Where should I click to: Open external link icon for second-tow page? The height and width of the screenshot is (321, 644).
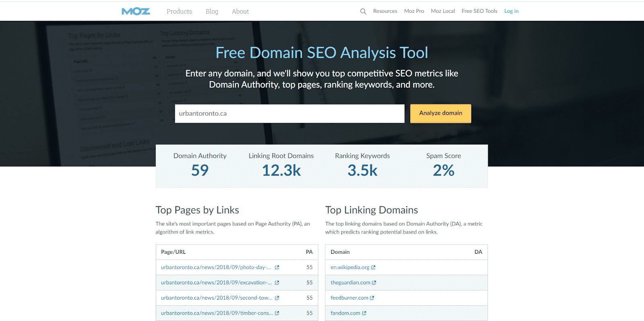pyautogui.click(x=277, y=298)
